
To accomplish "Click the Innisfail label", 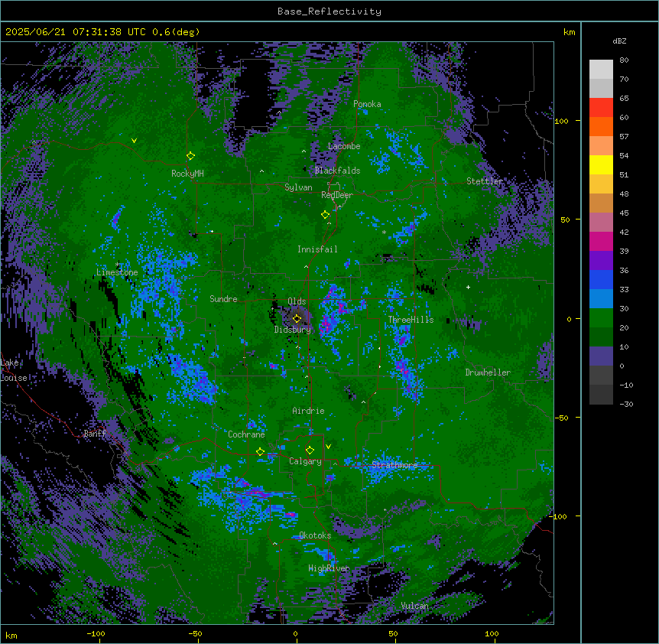I will (x=317, y=249).
